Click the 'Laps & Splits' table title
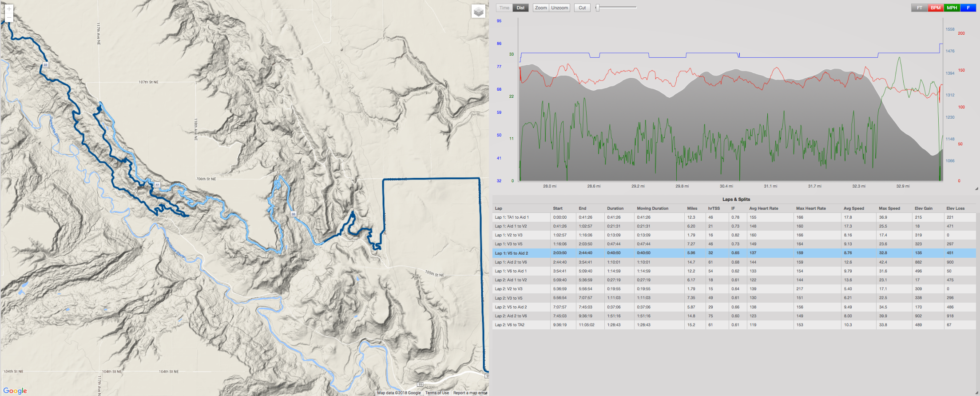The width and height of the screenshot is (980, 396). point(736,200)
